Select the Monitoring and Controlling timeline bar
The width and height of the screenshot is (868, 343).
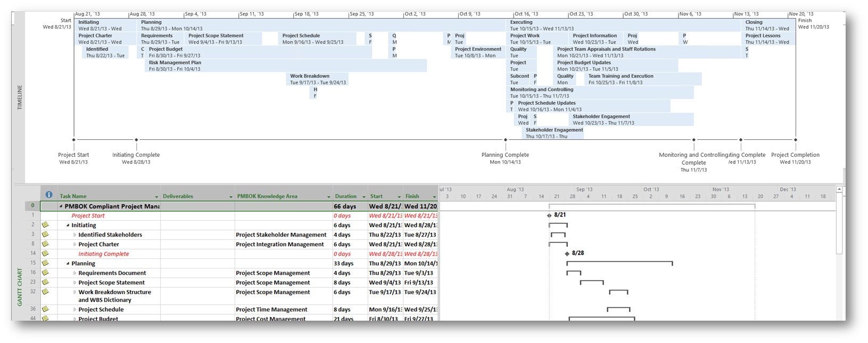(x=600, y=93)
